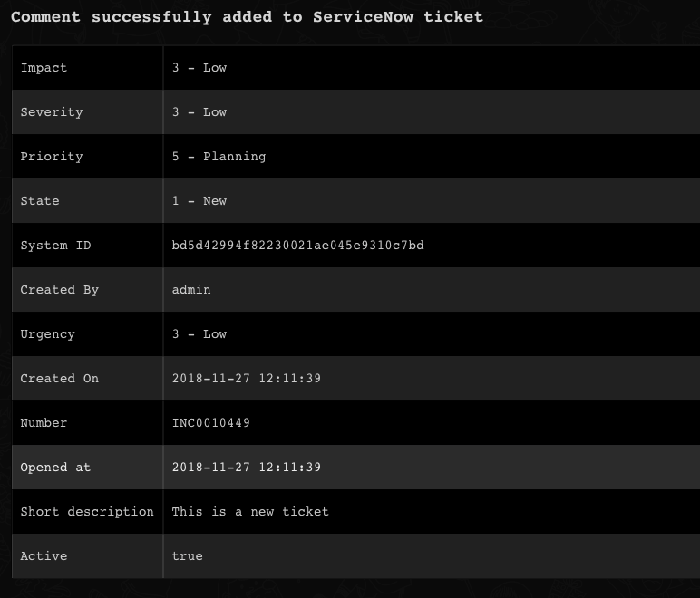The width and height of the screenshot is (700, 598).
Task: Click the Active value "true"
Action: [x=187, y=556]
